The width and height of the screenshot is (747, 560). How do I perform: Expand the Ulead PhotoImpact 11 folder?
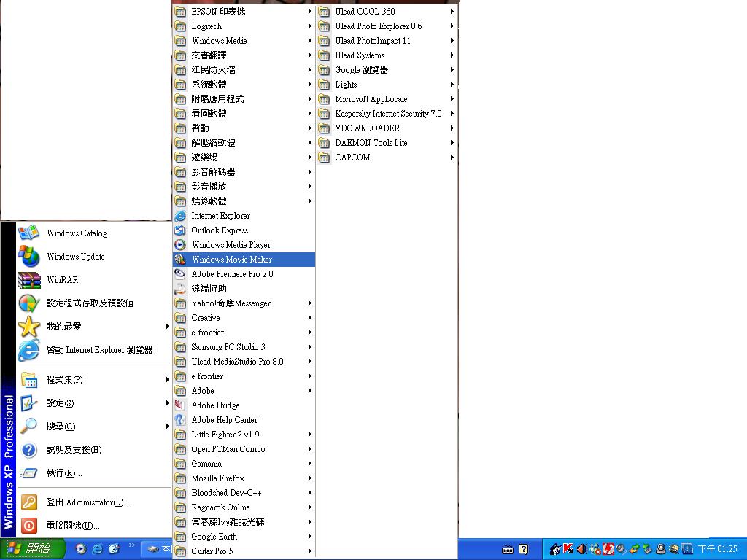pyautogui.click(x=373, y=41)
